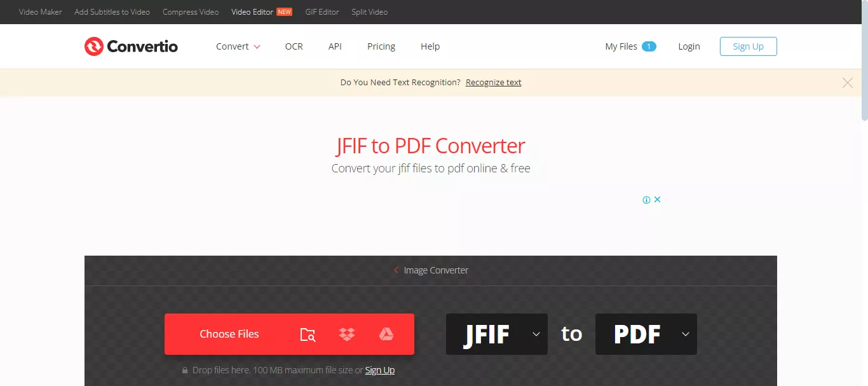
Task: Click the Convertio logo
Action: (x=131, y=46)
